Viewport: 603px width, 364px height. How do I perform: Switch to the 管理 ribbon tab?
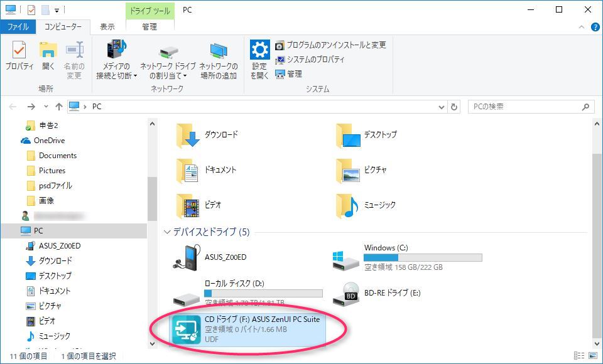click(x=149, y=26)
